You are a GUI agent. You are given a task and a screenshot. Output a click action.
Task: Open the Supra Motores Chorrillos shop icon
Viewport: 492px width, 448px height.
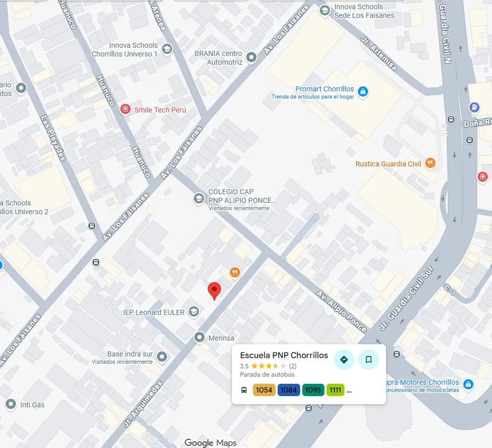coord(468,384)
